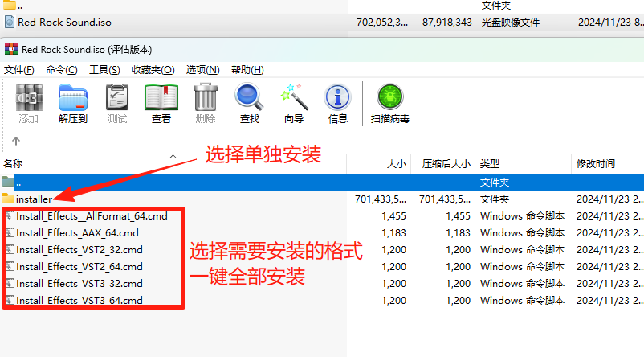
Task: Launch the Wizard (向导) wand icon
Action: pyautogui.click(x=294, y=97)
